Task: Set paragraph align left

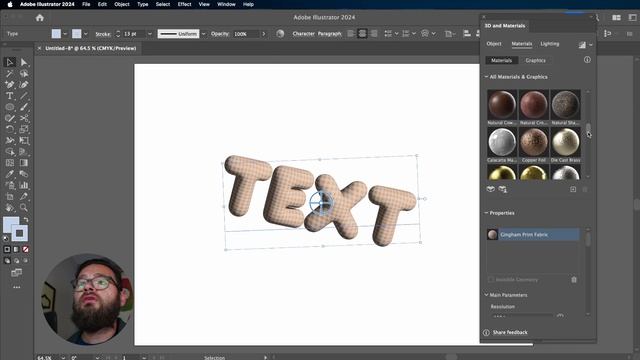Action: tap(351, 34)
